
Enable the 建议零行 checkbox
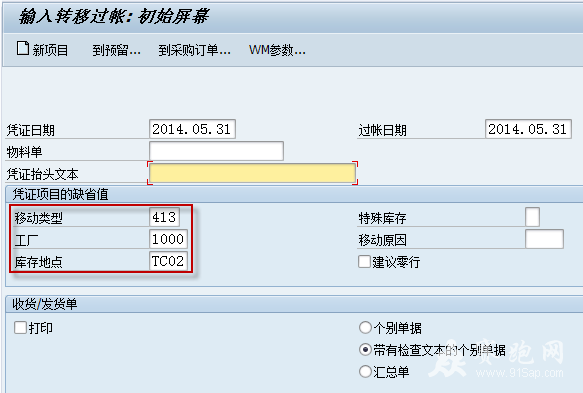click(364, 261)
